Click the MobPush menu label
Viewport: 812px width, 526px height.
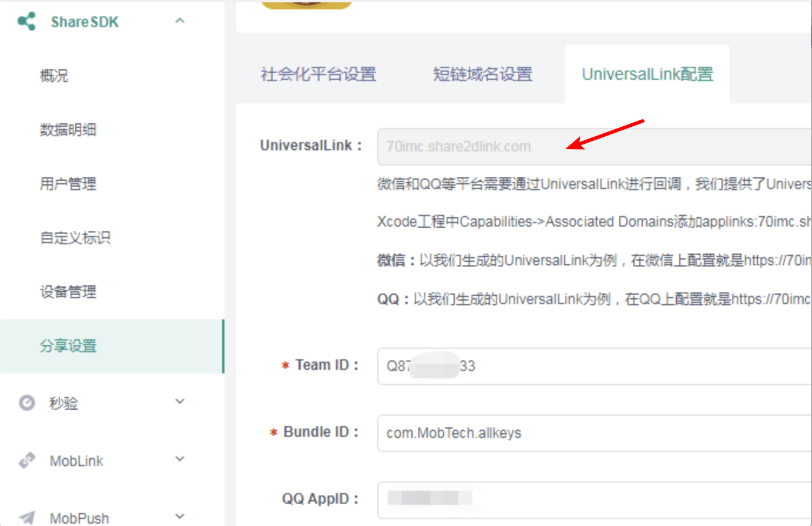tap(79, 518)
